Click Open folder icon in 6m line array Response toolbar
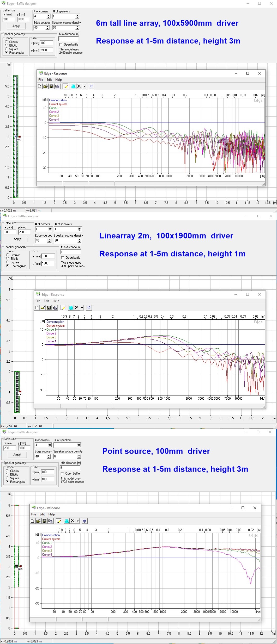 click(45, 86)
